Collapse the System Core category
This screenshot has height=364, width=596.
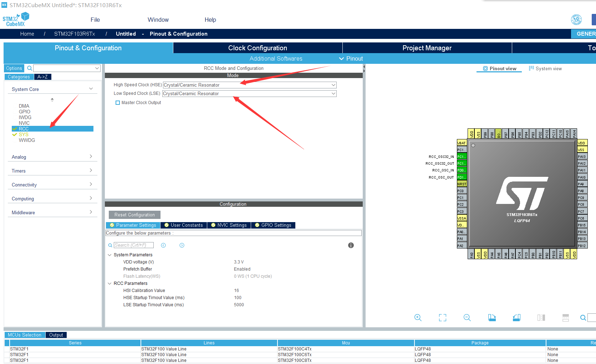pos(91,89)
